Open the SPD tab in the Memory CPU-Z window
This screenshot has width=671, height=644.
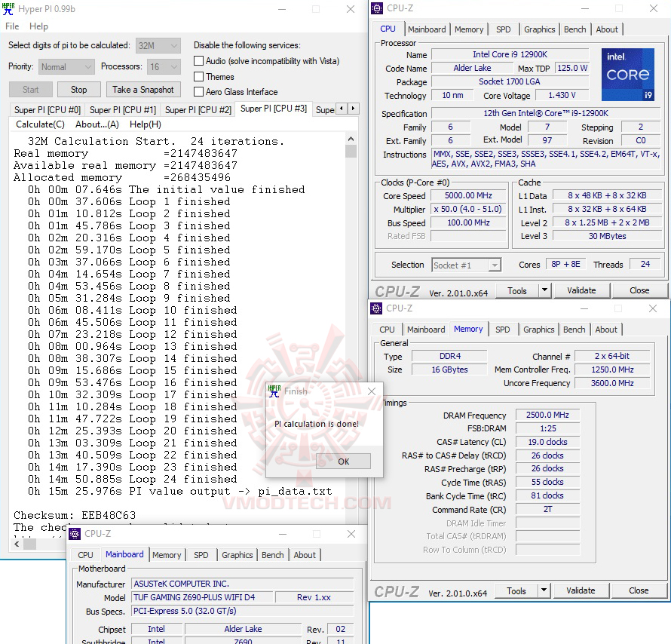click(502, 330)
